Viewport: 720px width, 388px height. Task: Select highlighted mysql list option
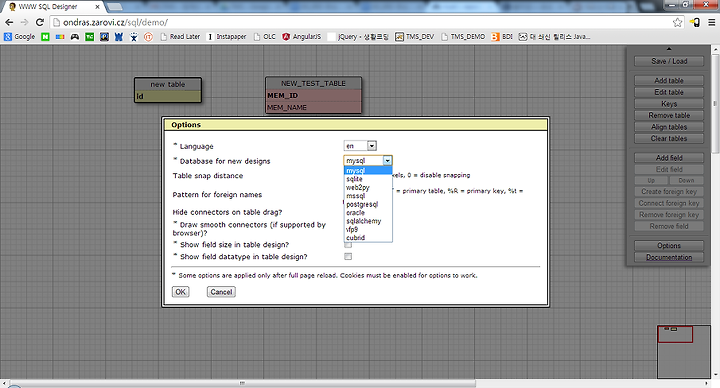coord(368,170)
